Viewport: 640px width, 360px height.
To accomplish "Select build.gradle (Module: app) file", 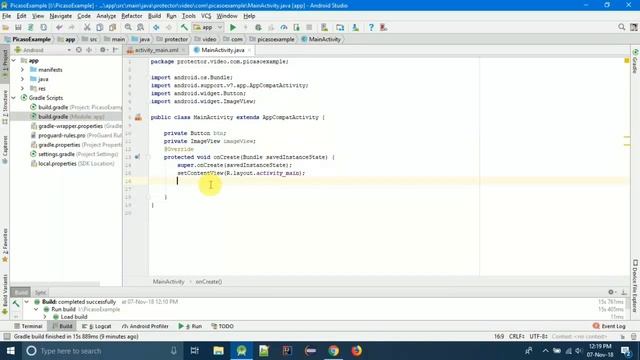I will tap(67, 117).
